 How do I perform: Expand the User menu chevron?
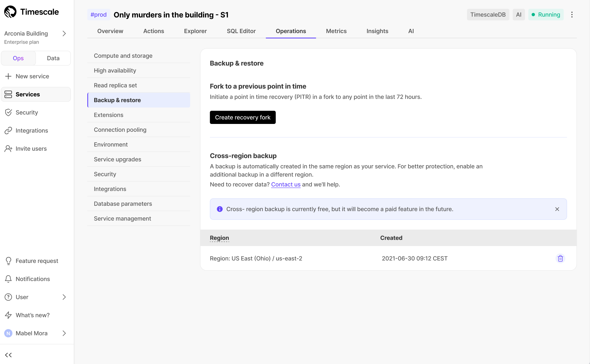pos(64,297)
